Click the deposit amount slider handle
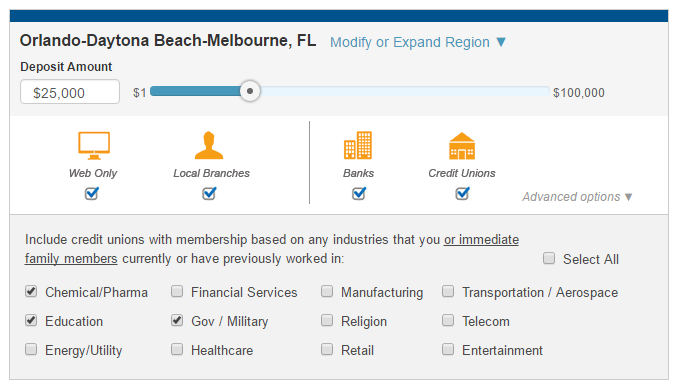The height and width of the screenshot is (391, 680). click(250, 91)
